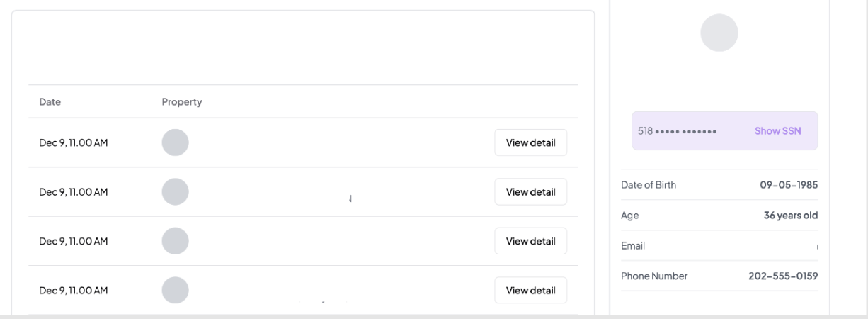Open the fourth row's property avatar
Viewport: 868px width, 319px height.
pos(176,290)
